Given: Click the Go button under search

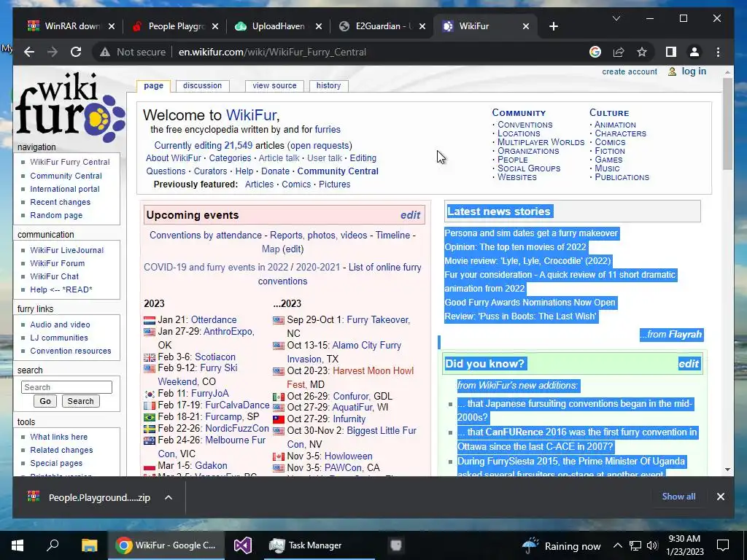Looking at the screenshot, I should (45, 401).
